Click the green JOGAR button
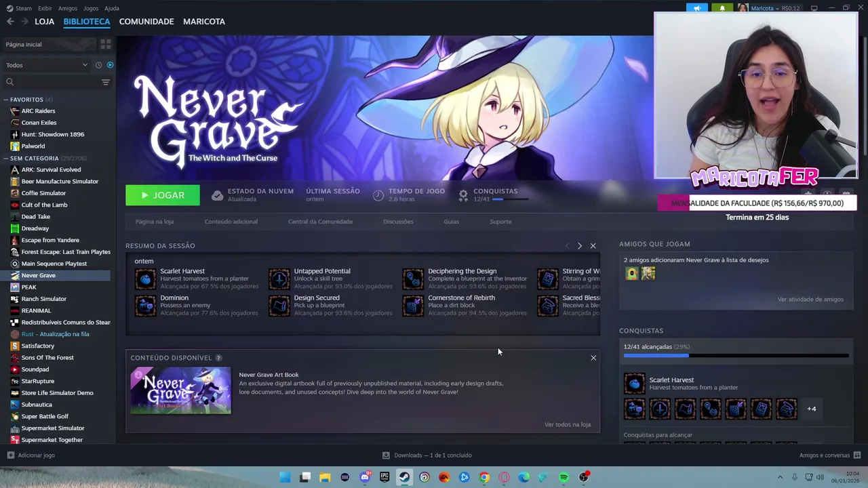868x488 pixels. tap(163, 195)
